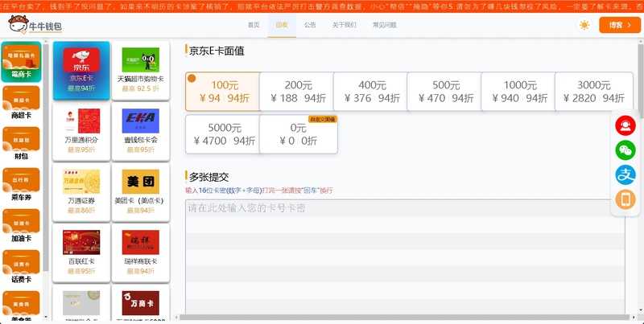644x324 pixels.
Task: Open 关于我们 menu item
Action: click(x=345, y=25)
